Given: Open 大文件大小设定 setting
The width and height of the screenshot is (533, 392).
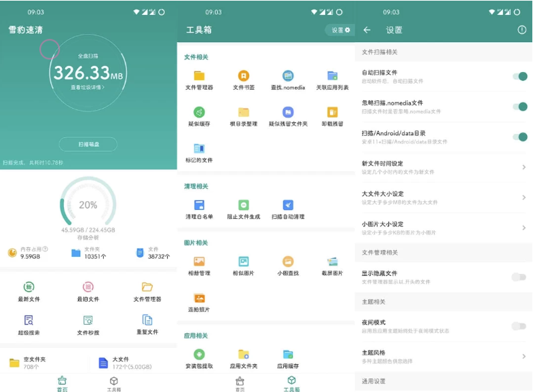Looking at the screenshot, I should (x=443, y=197).
